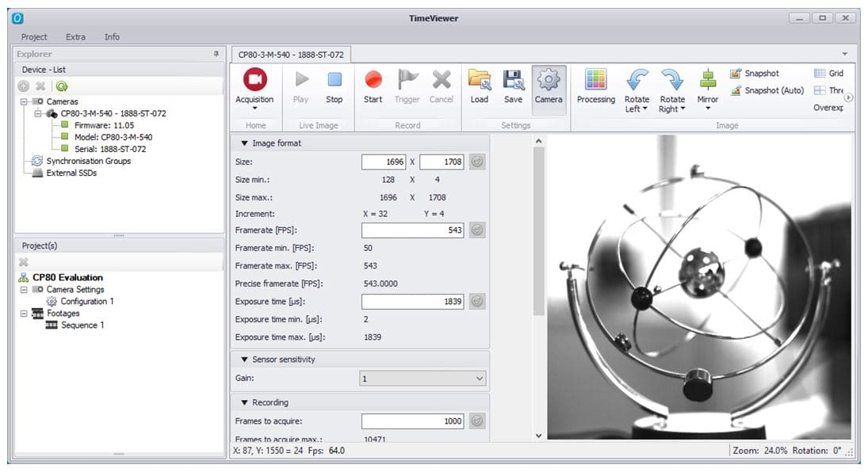Select the CP80 Evaluation project
The height and width of the screenshot is (472, 868).
point(67,277)
